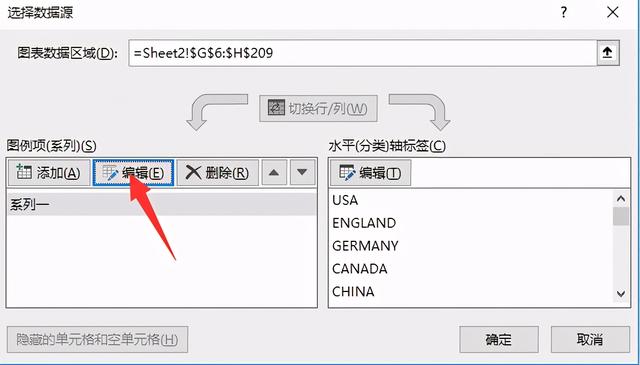This screenshot has height=365, width=640.
Task: Edit axis labels with 编辑(T) button
Action: (370, 173)
